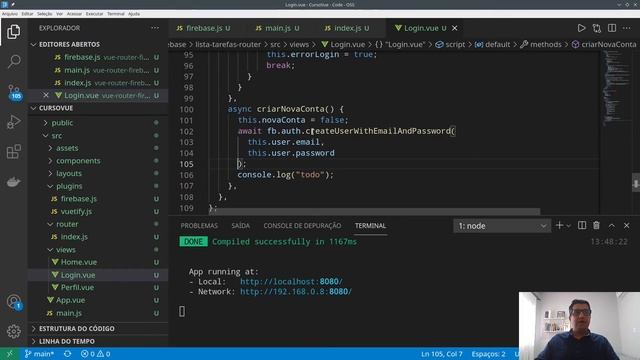
Task: Open the Docker view in activity bar
Action: (13, 182)
